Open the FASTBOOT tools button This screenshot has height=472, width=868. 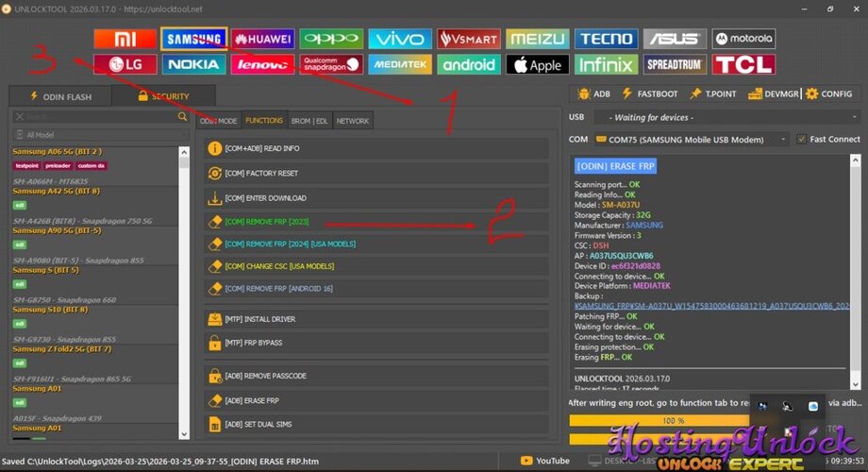tap(649, 94)
